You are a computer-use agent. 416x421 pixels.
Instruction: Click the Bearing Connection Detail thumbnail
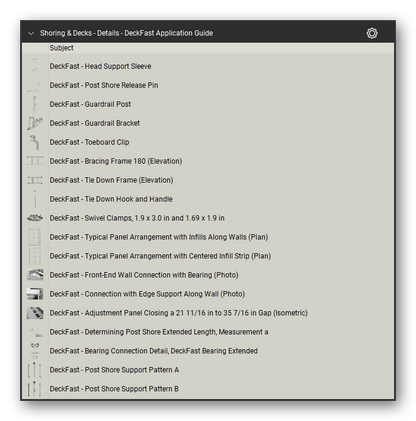(x=35, y=351)
